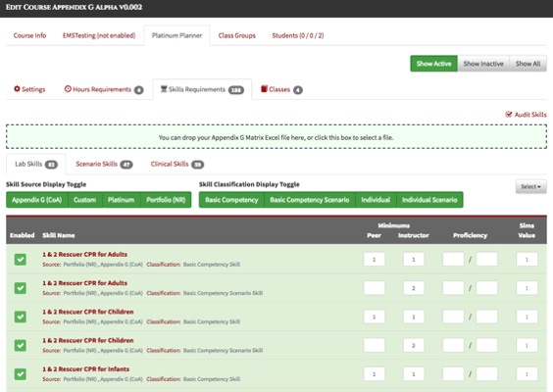Click Instructor minimum field for CPR for Adults Scenario Skill
Viewport: 553px width, 392px height.
point(414,288)
